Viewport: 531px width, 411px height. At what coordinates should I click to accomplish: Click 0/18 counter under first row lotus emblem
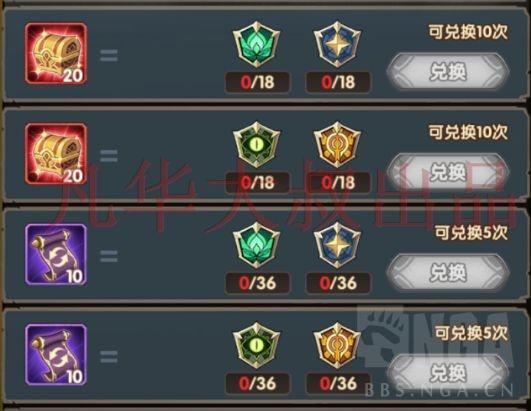tap(257, 82)
